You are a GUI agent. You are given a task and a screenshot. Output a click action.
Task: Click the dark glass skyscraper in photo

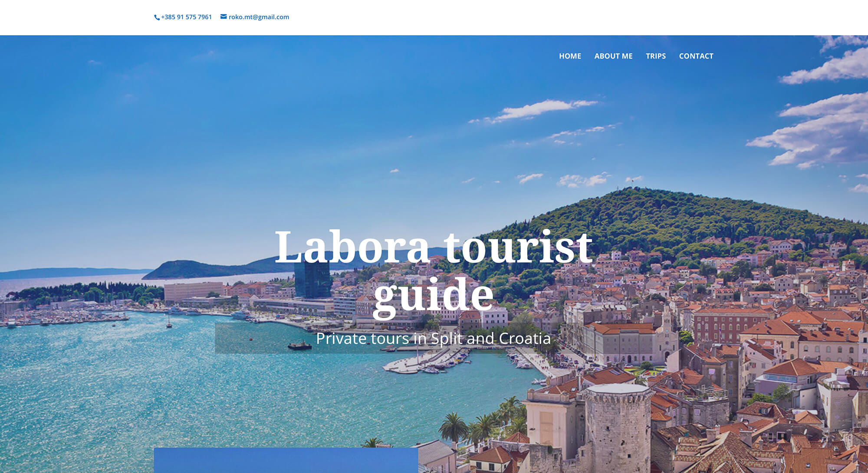pyautogui.click(x=312, y=280)
